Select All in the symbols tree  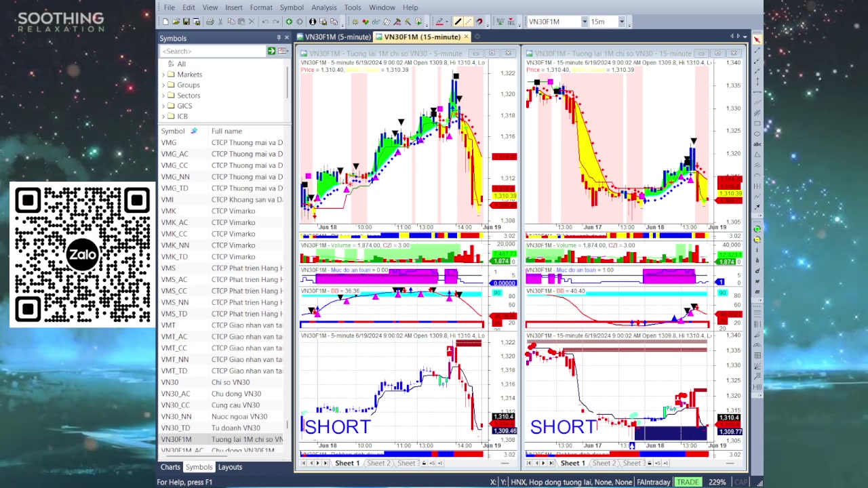coord(181,64)
